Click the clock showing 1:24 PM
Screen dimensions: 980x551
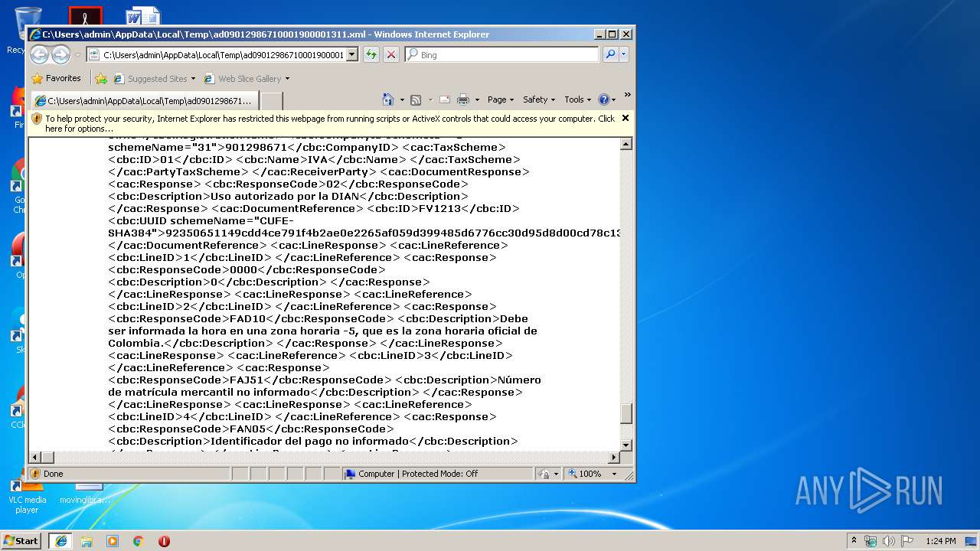pyautogui.click(x=940, y=541)
